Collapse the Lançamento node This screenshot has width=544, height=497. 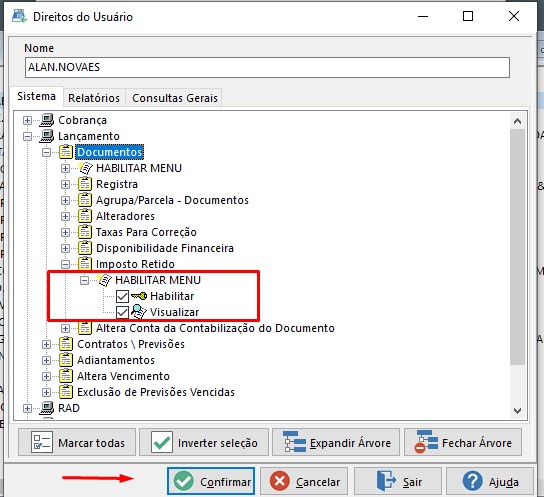click(x=27, y=136)
